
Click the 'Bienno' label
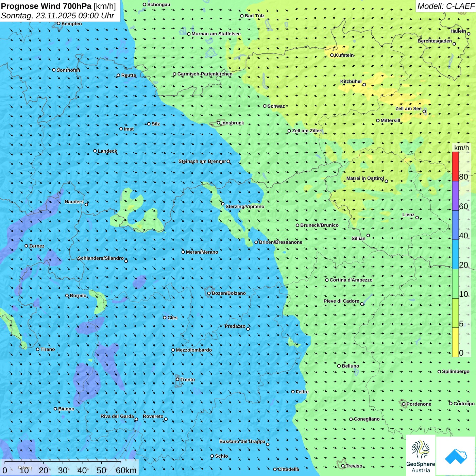click(x=66, y=409)
